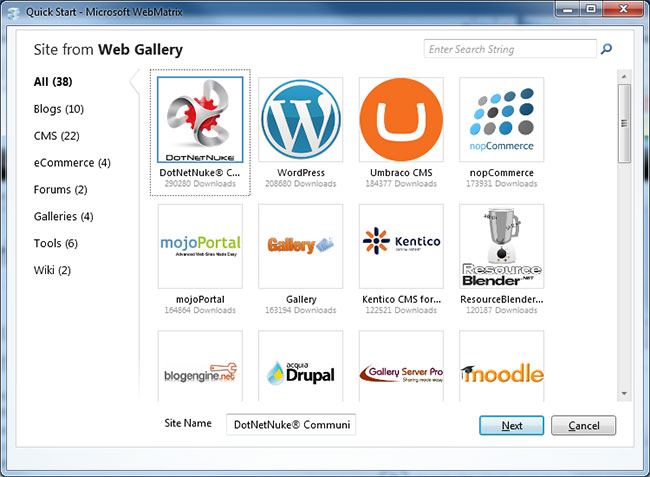650x477 pixels.
Task: Click the 122521 Downloads text
Action: (401, 310)
